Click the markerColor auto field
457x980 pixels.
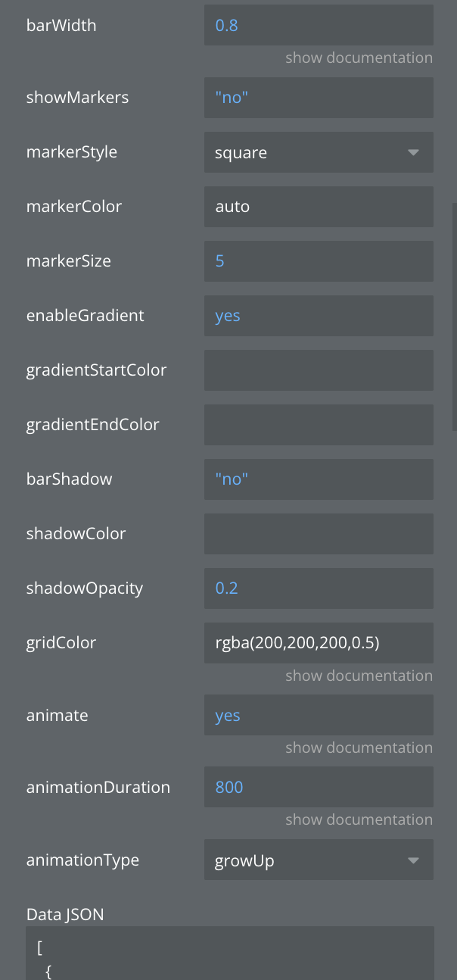point(318,207)
